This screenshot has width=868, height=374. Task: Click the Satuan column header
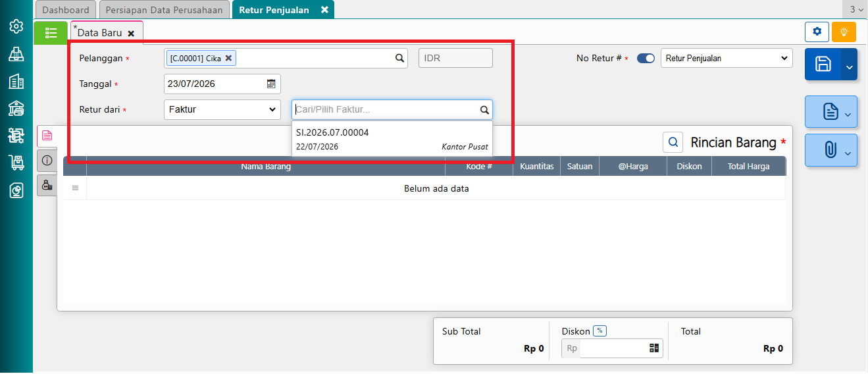[580, 167]
